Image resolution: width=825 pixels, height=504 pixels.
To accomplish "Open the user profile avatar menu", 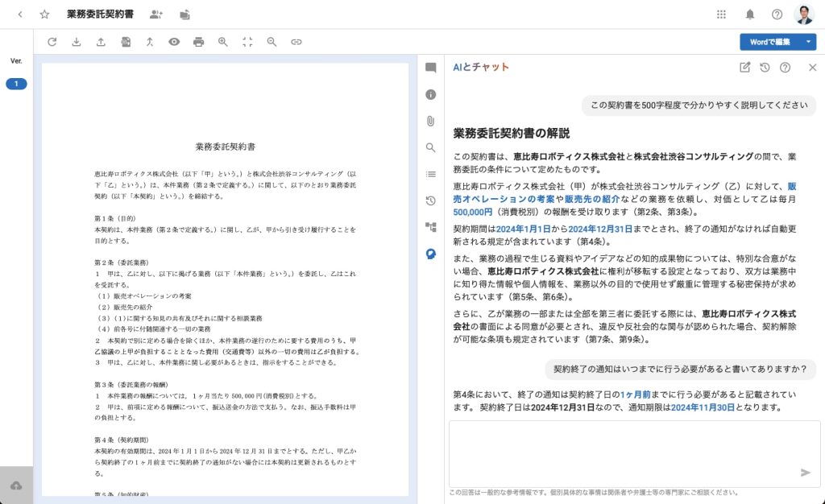I will click(x=804, y=14).
